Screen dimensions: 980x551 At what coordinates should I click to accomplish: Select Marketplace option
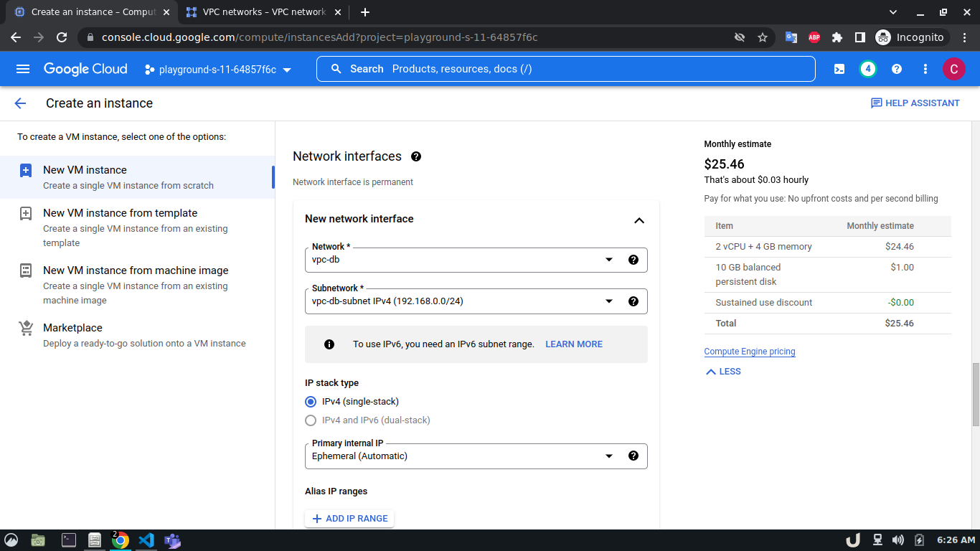(137, 335)
